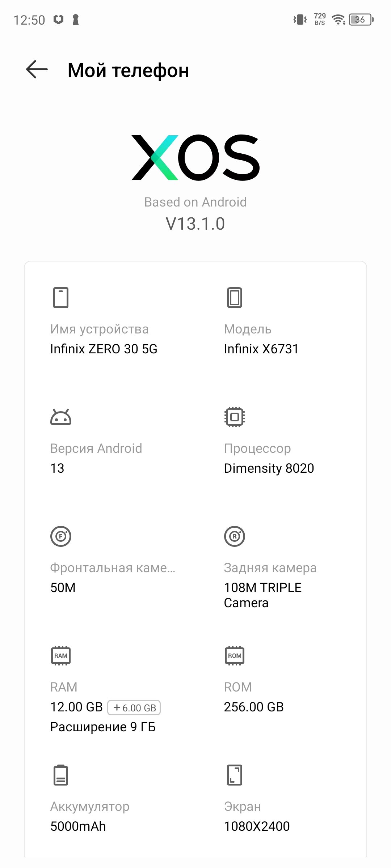Viewport: 391px width, 868px height.
Task: Open the + 6.00 GB memory extension badge
Action: pyautogui.click(x=134, y=708)
